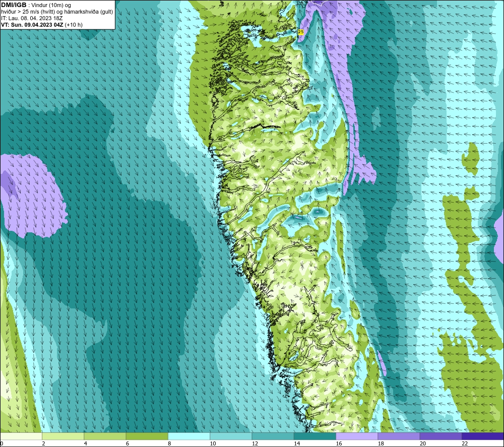
Task: Select the 2-4 m/s legend swatch
Action: (63, 436)
